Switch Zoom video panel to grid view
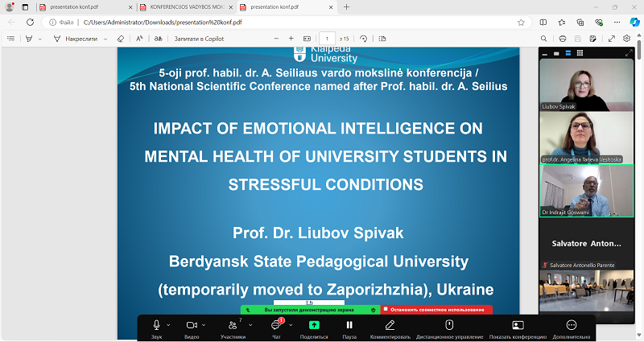This screenshot has width=644, height=342. [x=580, y=53]
